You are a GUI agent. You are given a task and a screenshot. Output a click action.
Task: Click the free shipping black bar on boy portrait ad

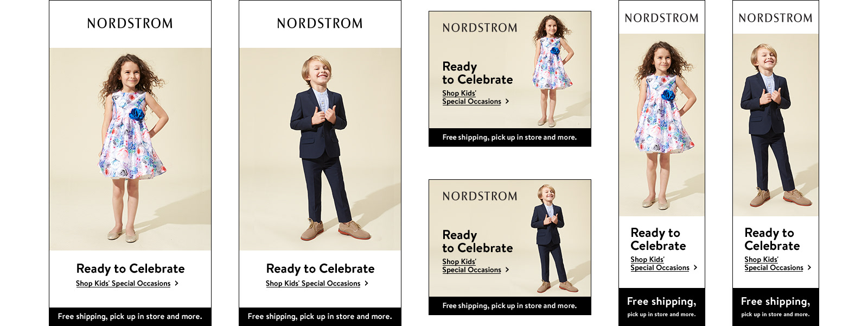click(x=320, y=317)
